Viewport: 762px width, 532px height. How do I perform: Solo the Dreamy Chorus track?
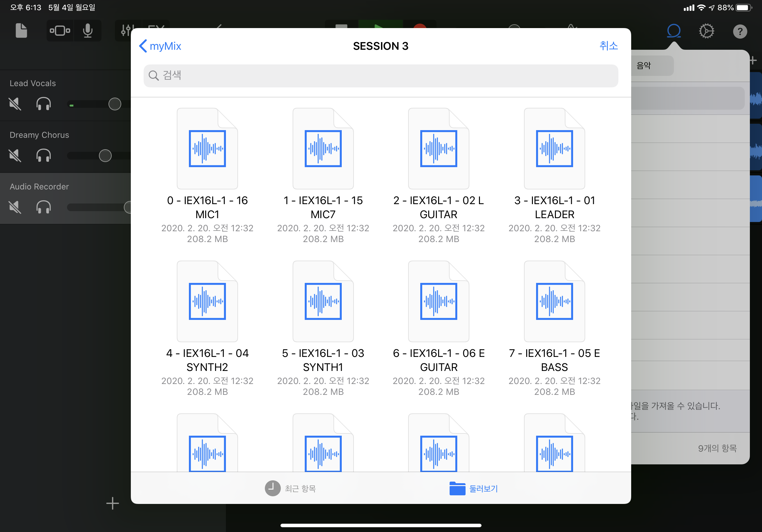pyautogui.click(x=43, y=156)
